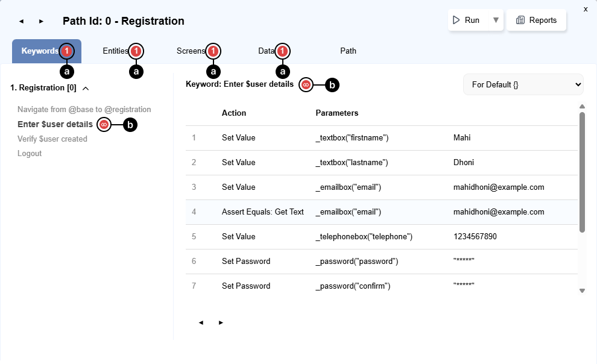
Task: Click the steps table vertical scrollbar
Action: coord(582,172)
